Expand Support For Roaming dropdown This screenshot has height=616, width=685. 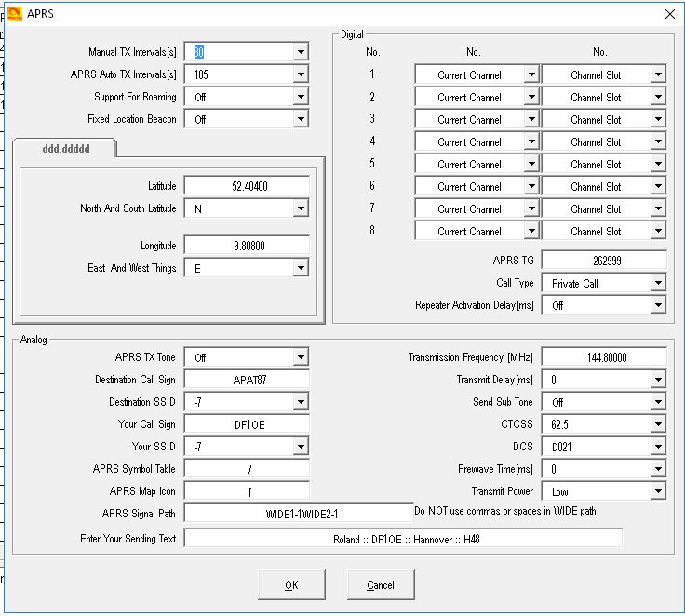click(301, 97)
